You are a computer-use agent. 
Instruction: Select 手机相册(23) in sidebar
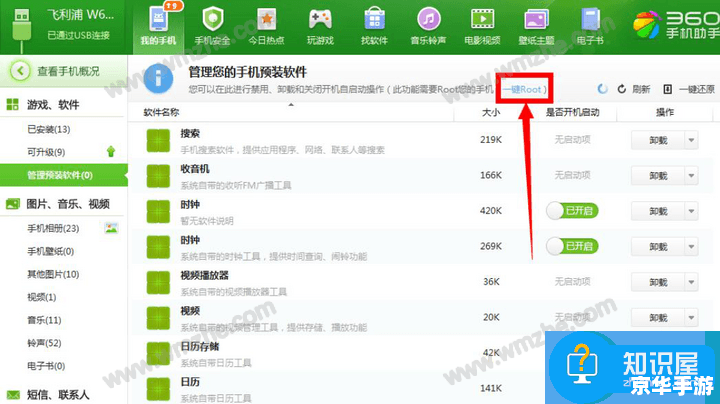53,228
